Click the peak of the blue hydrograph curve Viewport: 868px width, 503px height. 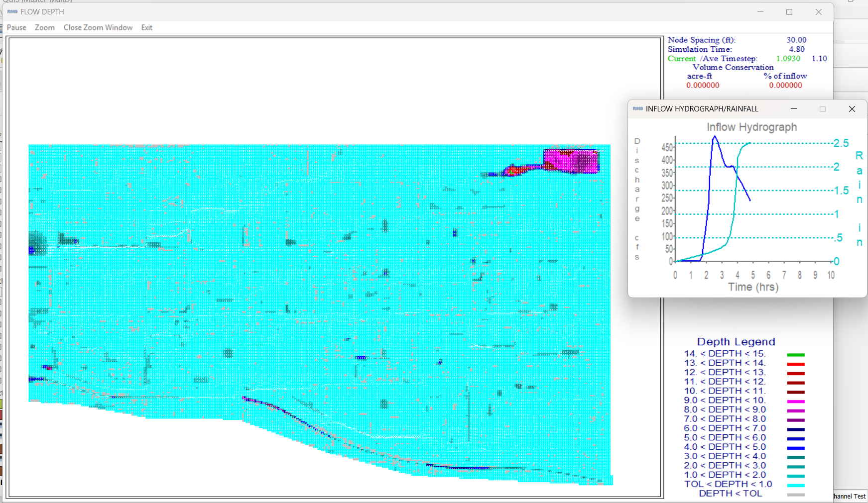click(715, 137)
